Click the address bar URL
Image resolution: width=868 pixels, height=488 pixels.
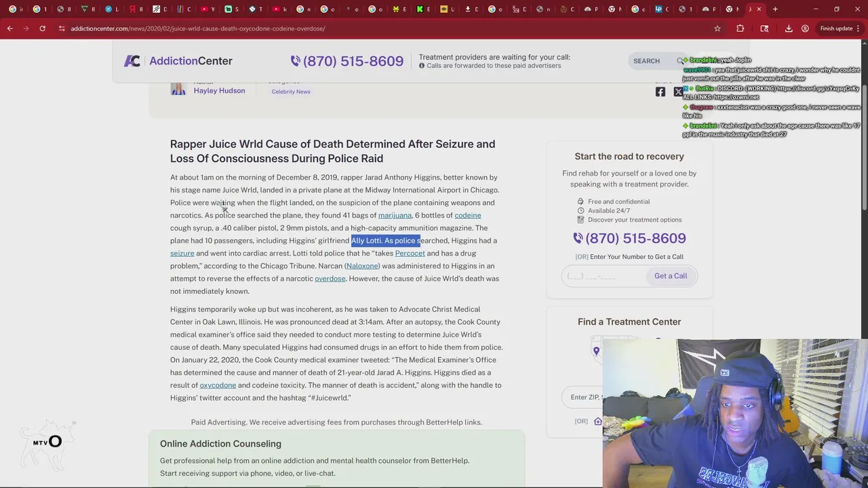tap(197, 28)
